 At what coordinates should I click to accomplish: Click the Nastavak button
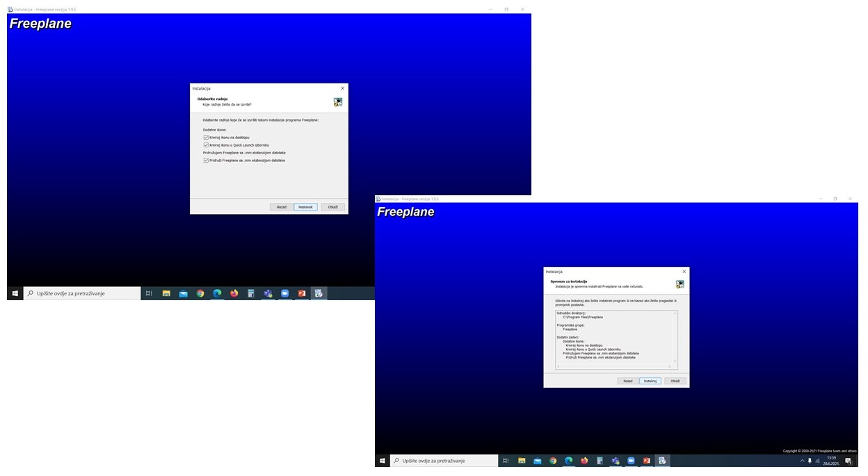click(305, 207)
